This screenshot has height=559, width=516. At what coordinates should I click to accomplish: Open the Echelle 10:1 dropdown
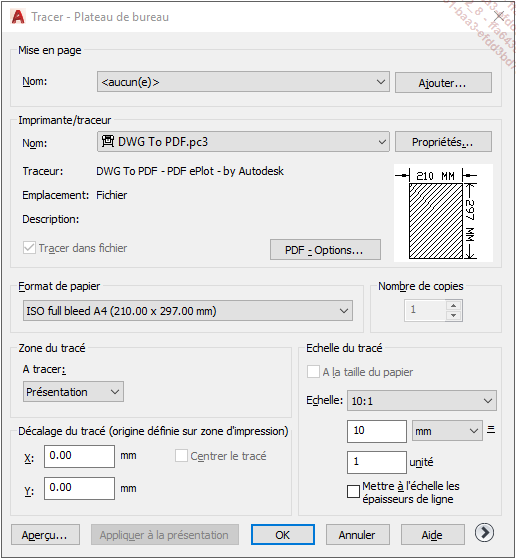pyautogui.click(x=422, y=401)
